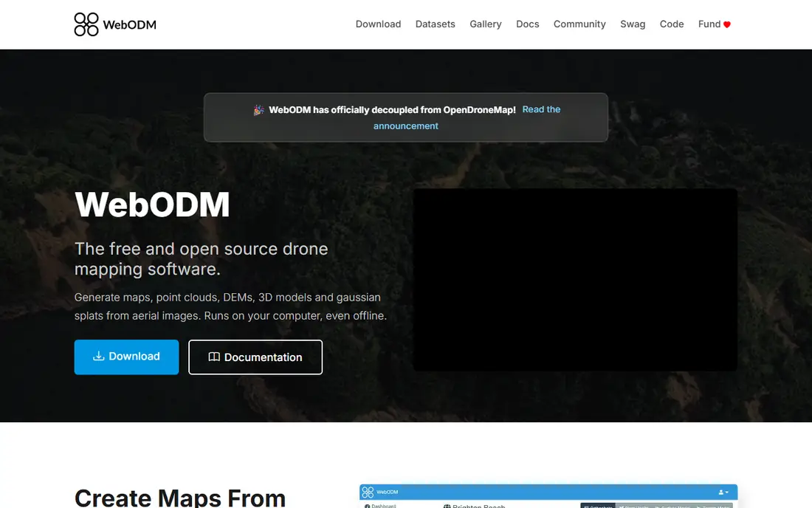Click the 'Generate maps, point clouds' description

tap(230, 306)
